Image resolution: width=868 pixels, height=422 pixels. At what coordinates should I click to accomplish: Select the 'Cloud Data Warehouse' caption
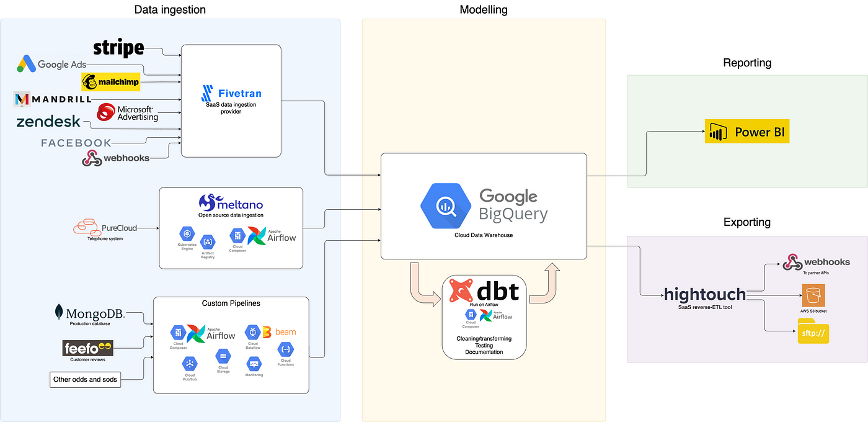coord(484,235)
